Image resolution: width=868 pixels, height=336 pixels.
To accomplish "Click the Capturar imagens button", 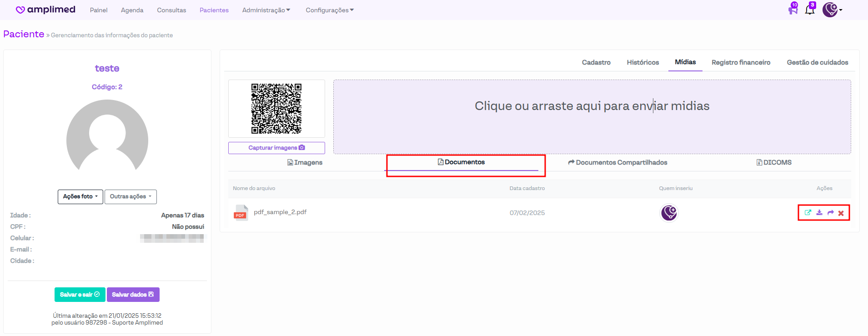I will (x=276, y=148).
